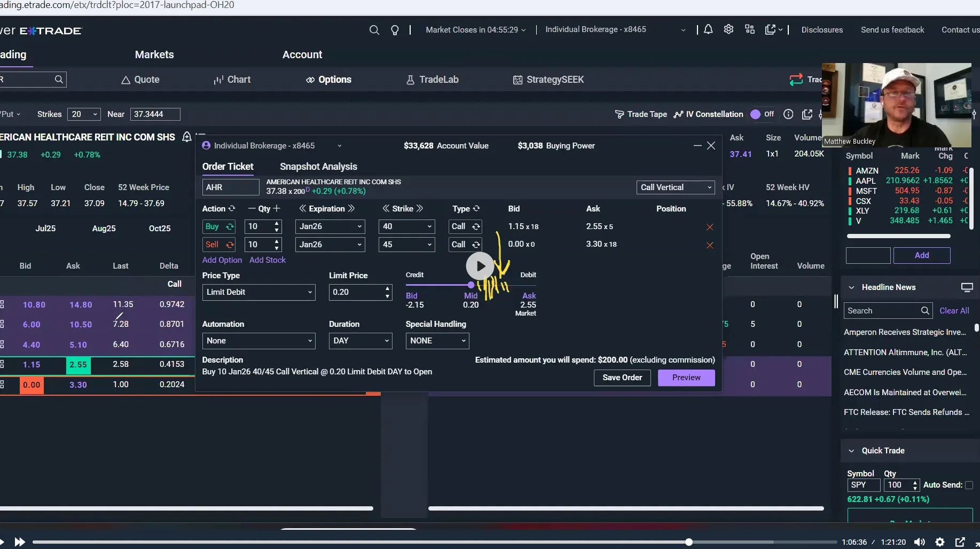Flip Call type on the 40 strike leg
The image size is (980, 549).
[476, 226]
